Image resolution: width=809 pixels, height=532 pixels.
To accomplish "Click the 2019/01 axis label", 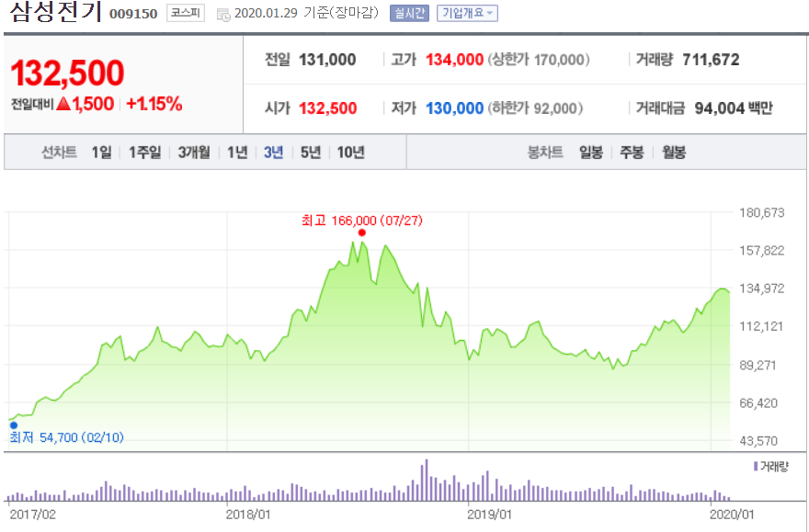I will coord(489,515).
